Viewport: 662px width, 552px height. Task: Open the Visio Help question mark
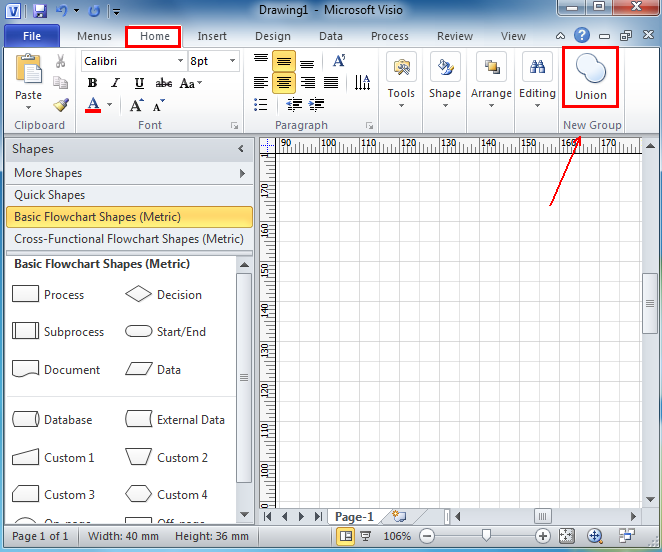[x=581, y=36]
